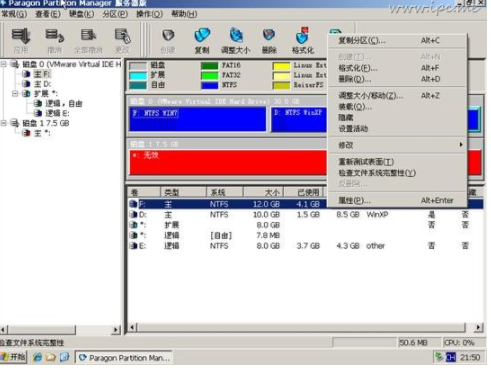Click the Paragon Partition Man... taskbar button

point(123,358)
